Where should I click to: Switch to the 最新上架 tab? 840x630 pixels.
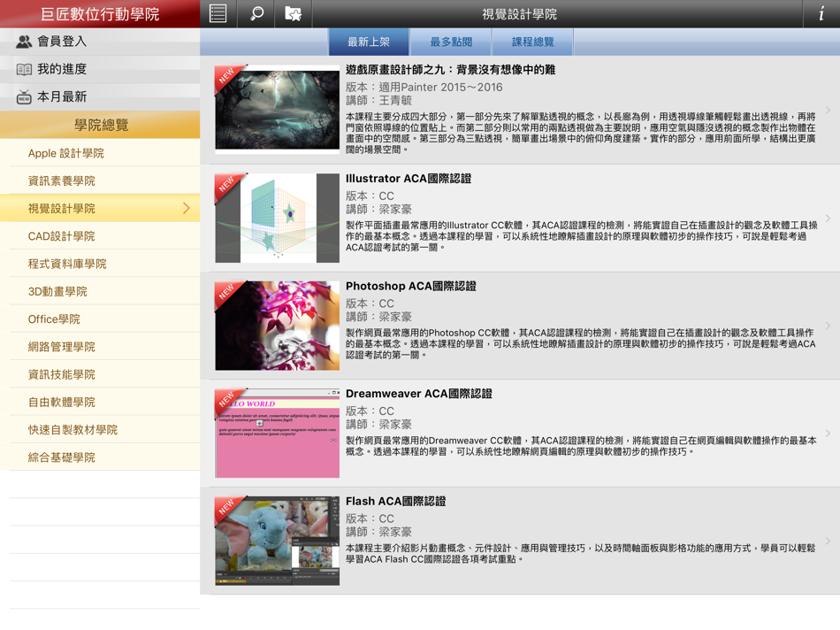pyautogui.click(x=369, y=42)
